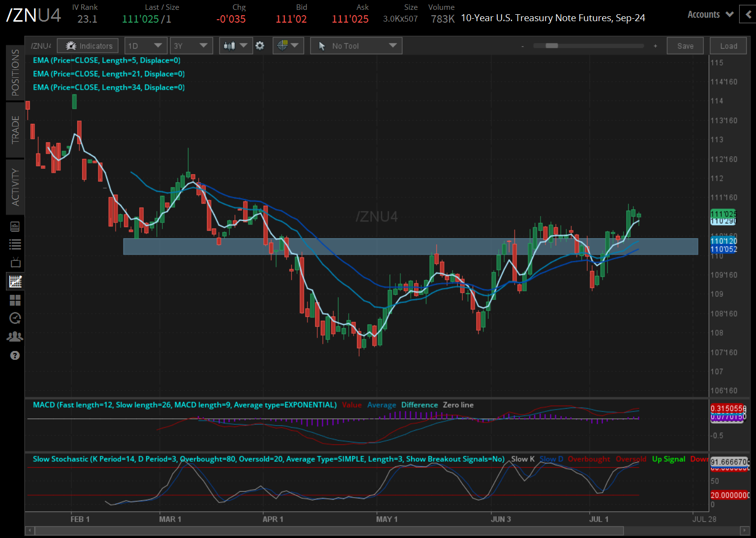The height and width of the screenshot is (538, 756).
Task: Open the 1D aggregation dropdown
Action: [x=146, y=46]
